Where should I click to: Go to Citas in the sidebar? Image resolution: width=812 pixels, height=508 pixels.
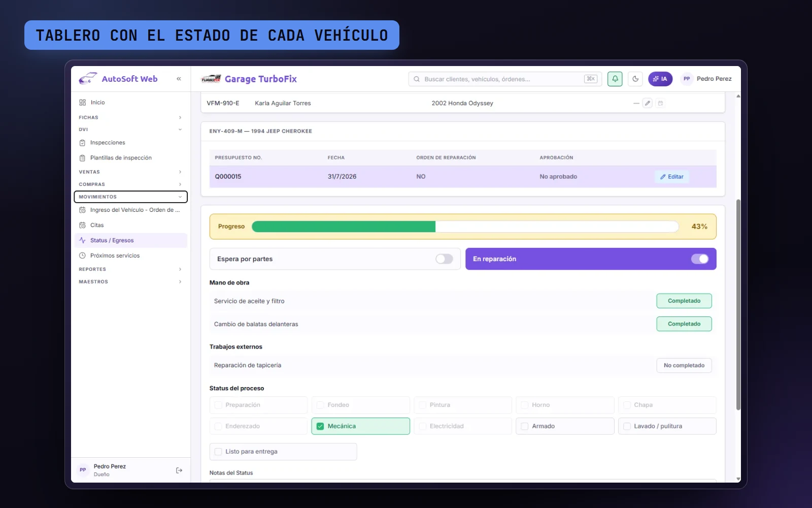(x=130, y=225)
